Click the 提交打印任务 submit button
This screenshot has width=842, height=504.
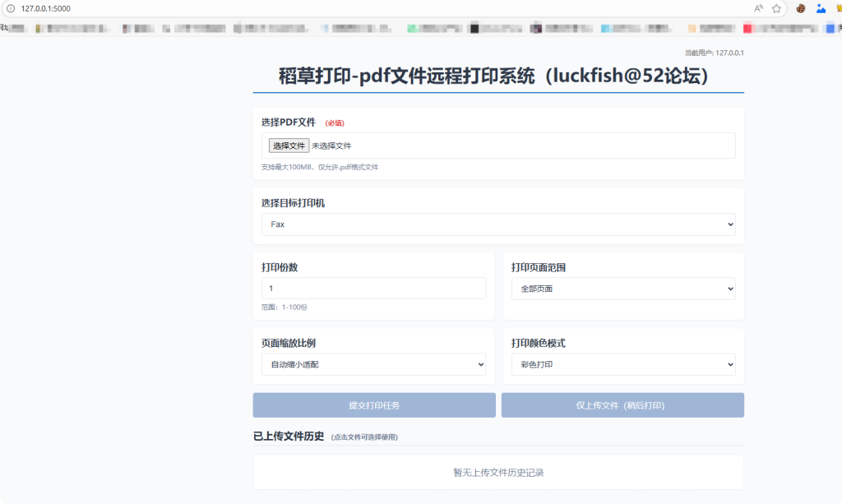[373, 405]
